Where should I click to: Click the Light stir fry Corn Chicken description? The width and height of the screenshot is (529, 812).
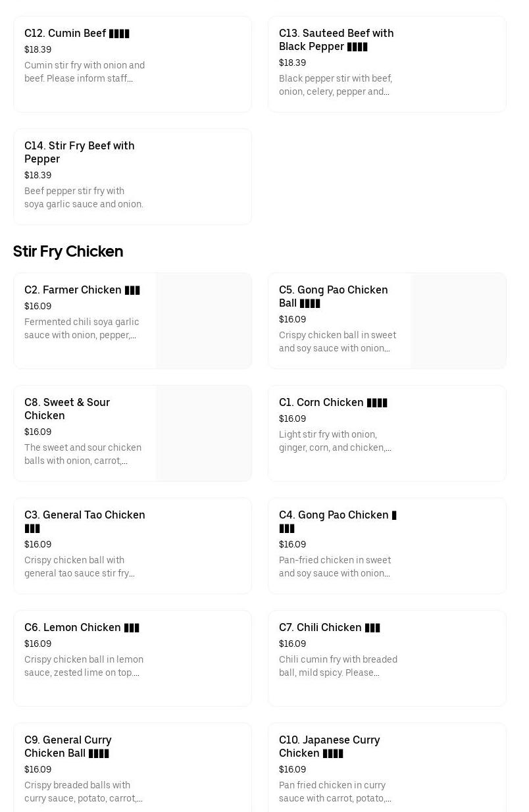pyautogui.click(x=335, y=441)
